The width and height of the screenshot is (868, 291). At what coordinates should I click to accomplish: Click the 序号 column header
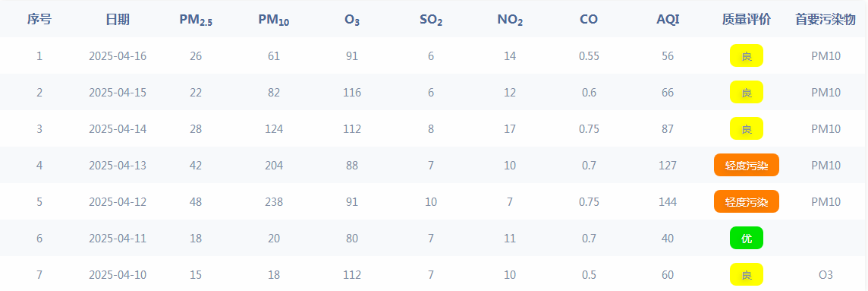pyautogui.click(x=39, y=20)
